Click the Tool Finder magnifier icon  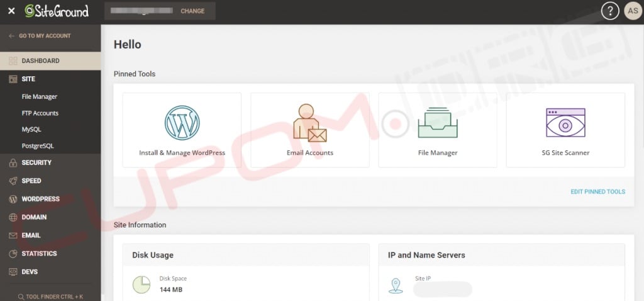[x=21, y=297]
